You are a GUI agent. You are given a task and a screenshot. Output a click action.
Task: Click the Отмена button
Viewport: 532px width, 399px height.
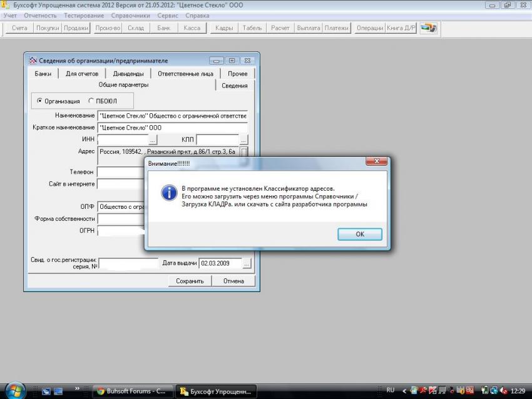(x=233, y=281)
